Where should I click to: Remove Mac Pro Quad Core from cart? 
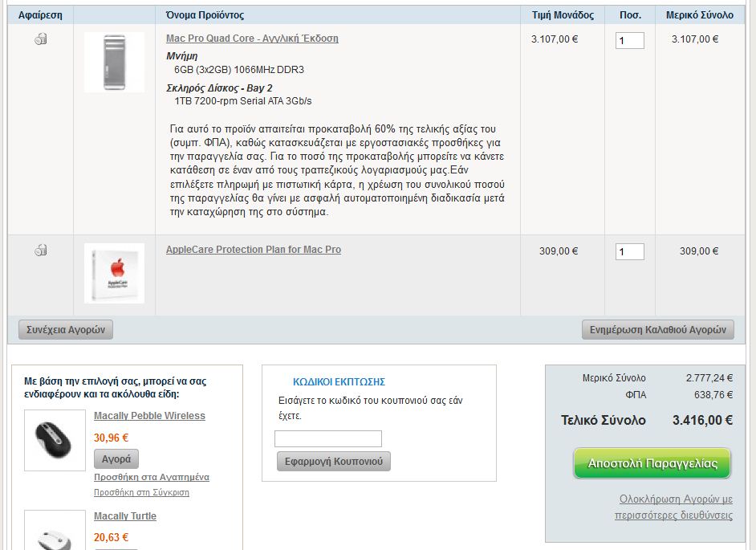[41, 39]
